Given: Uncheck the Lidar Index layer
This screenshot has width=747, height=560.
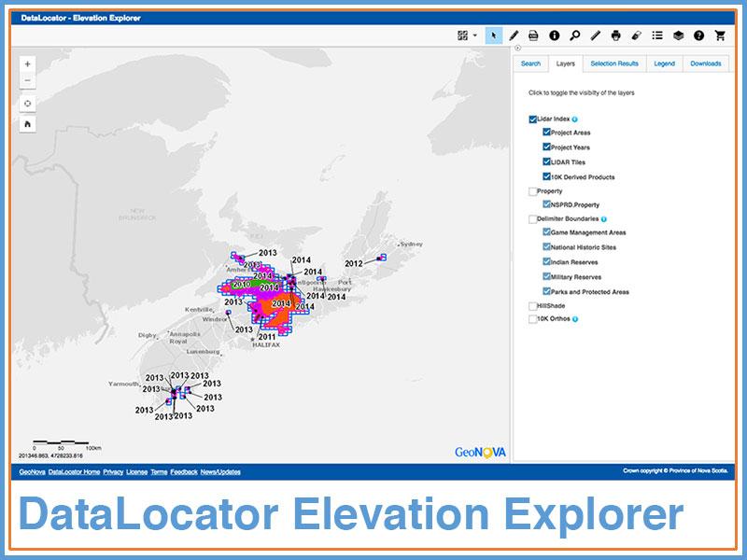Looking at the screenshot, I should (x=532, y=119).
